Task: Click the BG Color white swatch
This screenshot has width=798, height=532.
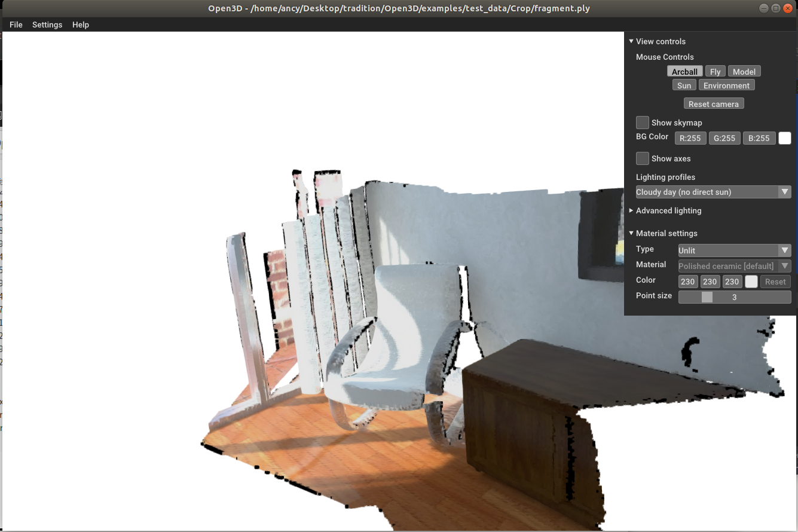Action: coord(784,138)
